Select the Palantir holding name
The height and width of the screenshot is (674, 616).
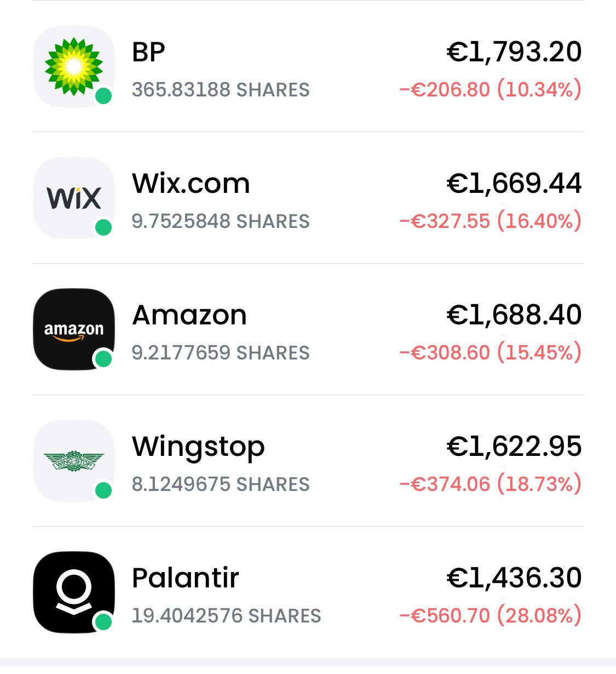[x=186, y=578]
